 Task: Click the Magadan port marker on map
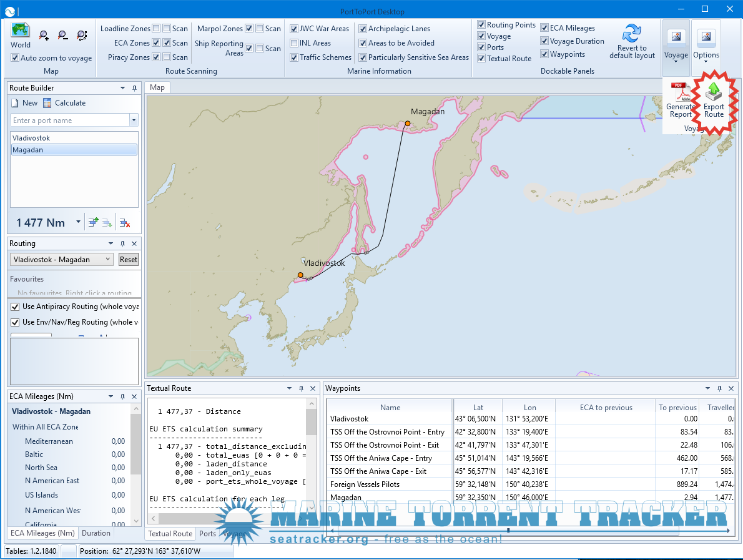[408, 123]
